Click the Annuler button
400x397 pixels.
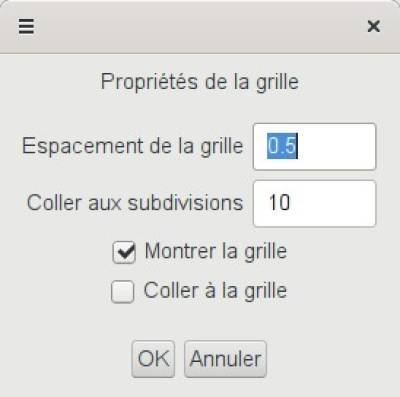pyautogui.click(x=225, y=359)
